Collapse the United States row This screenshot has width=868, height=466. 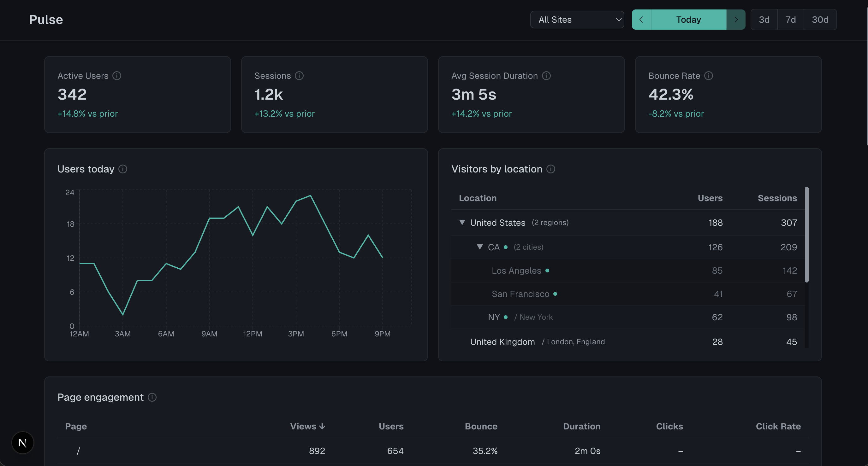point(462,222)
